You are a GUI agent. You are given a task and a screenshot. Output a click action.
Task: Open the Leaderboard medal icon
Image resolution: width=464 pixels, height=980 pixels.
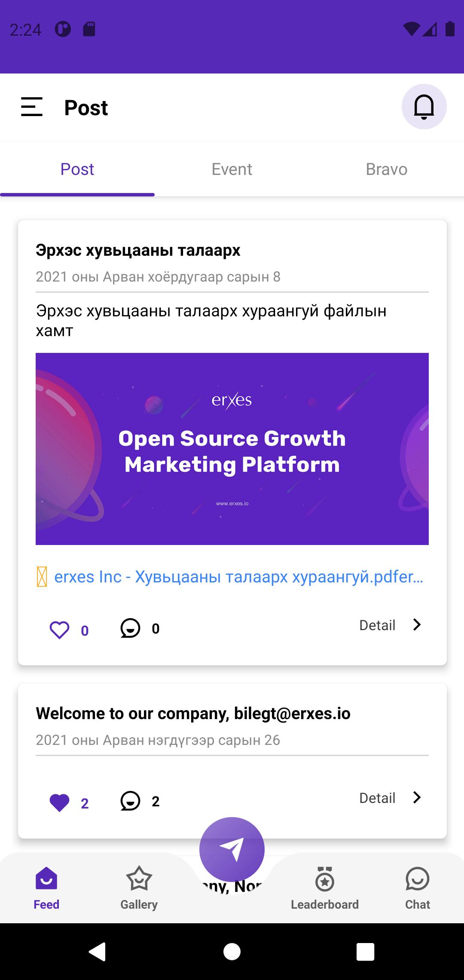click(325, 879)
